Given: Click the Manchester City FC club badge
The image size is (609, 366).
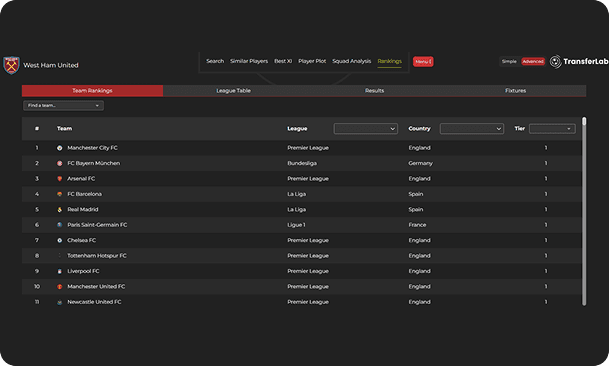Looking at the screenshot, I should [59, 148].
